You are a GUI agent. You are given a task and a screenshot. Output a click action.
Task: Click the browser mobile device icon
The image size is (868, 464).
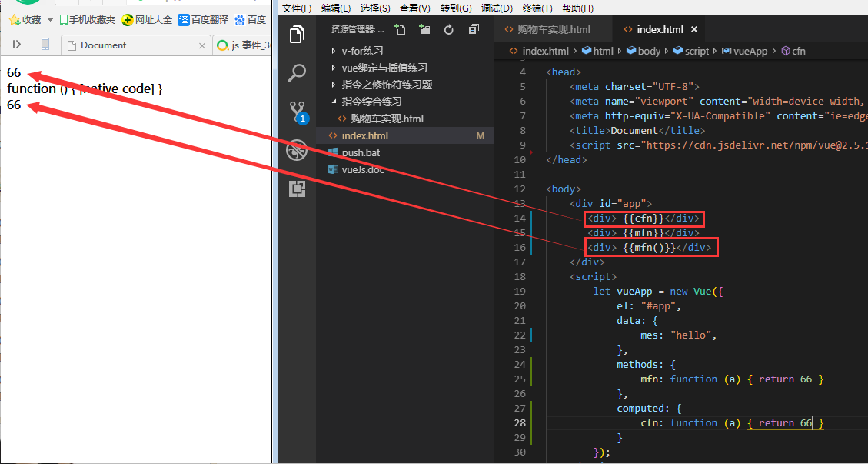pos(46,45)
